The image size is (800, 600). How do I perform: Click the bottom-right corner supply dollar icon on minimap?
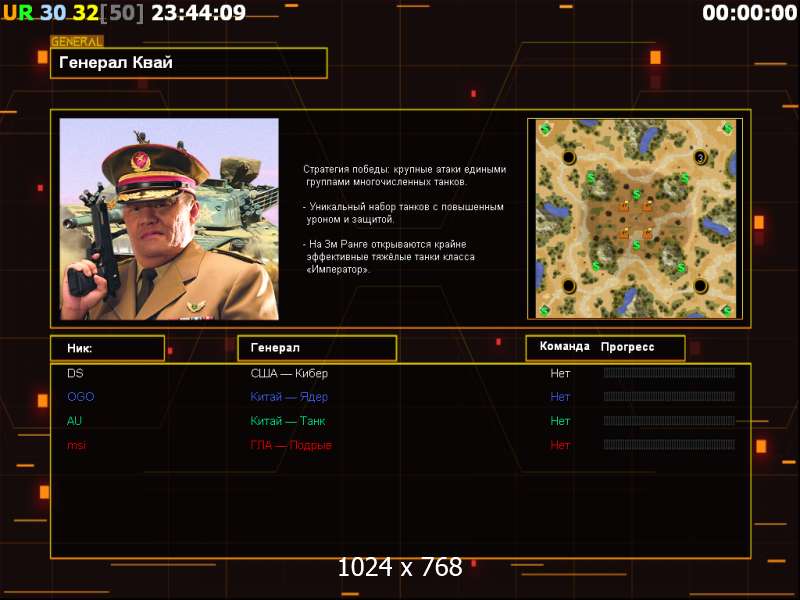727,310
